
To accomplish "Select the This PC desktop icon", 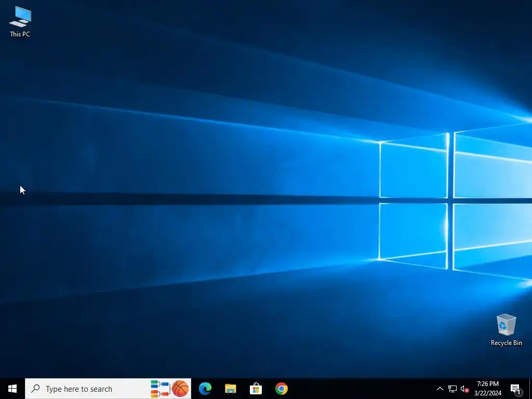I will coord(20,22).
